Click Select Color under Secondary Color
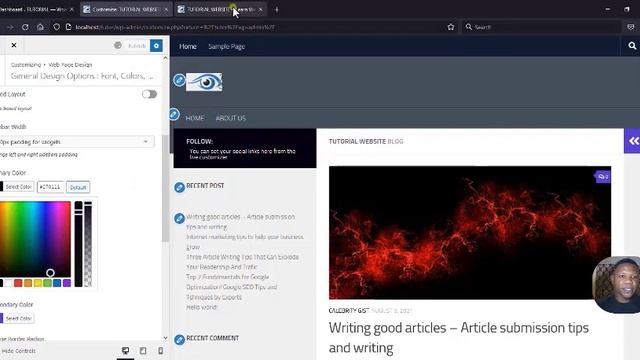This screenshot has width=640, height=360. [x=17, y=318]
